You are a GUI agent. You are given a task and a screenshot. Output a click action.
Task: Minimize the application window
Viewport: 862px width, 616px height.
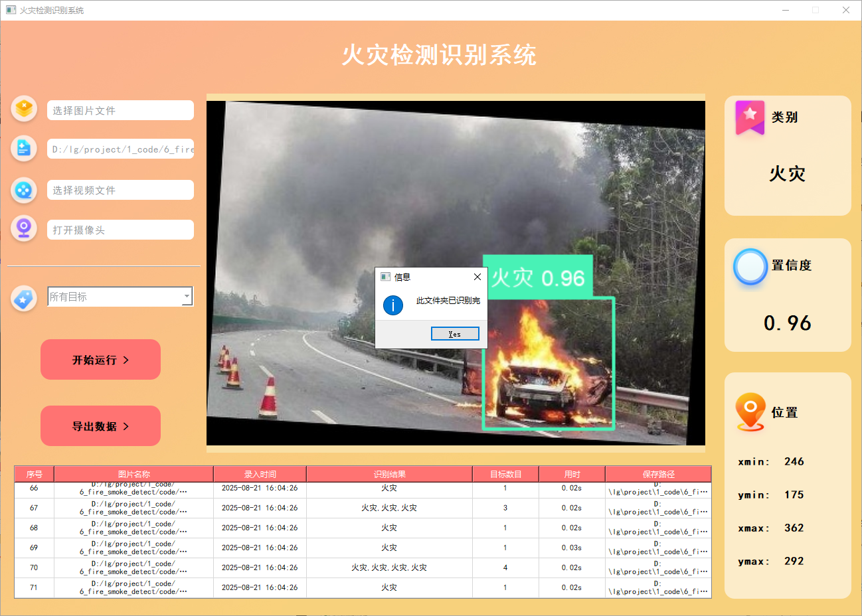tap(786, 10)
